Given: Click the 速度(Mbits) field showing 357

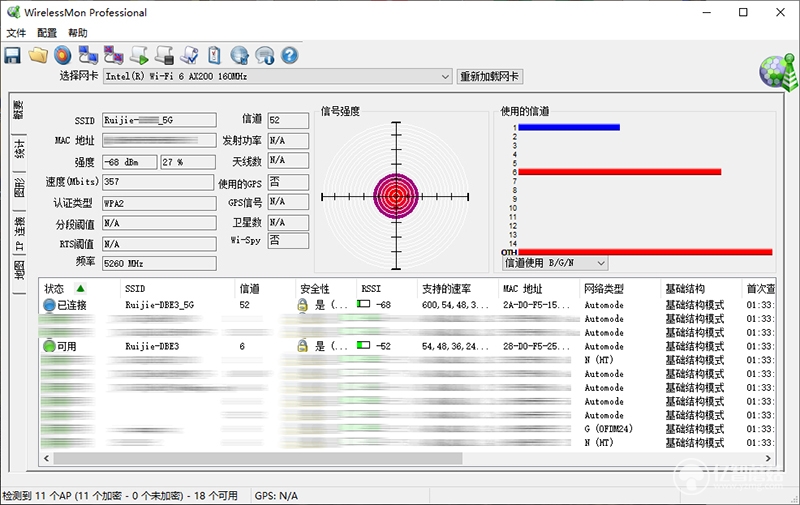Looking at the screenshot, I should point(158,182).
